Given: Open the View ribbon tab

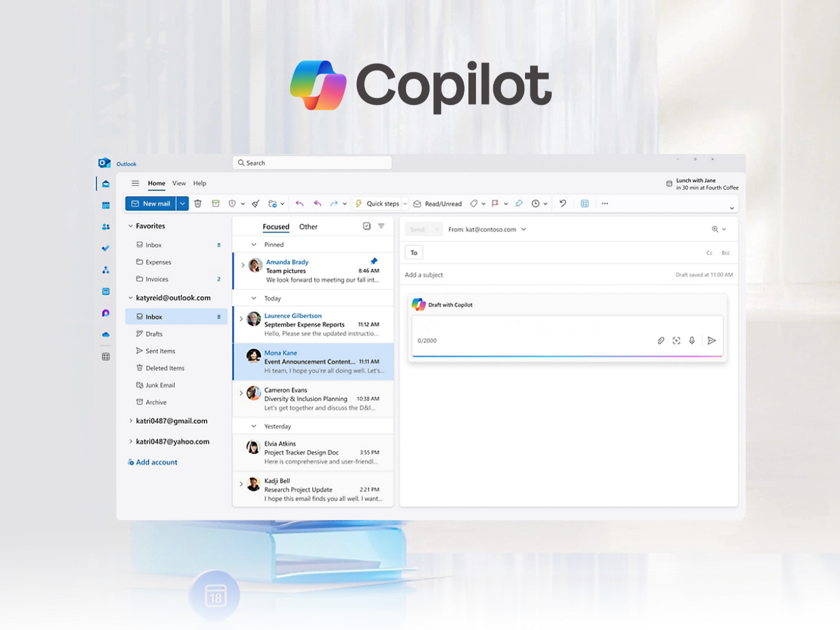Looking at the screenshot, I should click(x=179, y=183).
